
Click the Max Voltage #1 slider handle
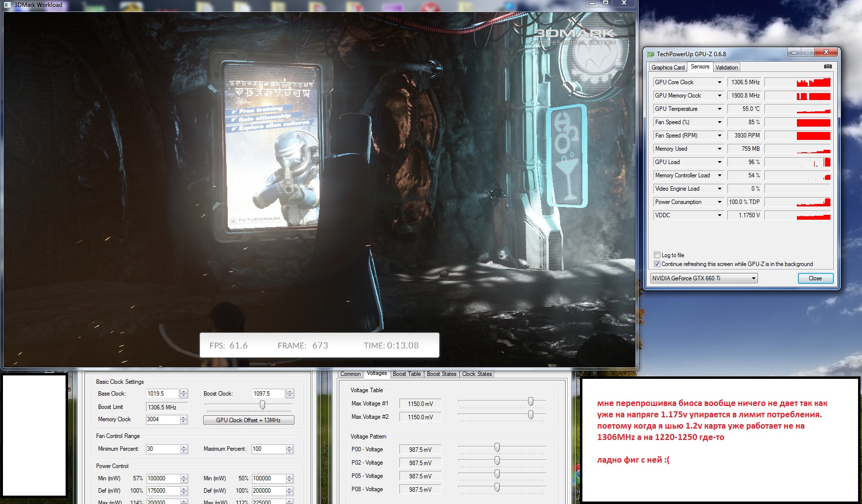pyautogui.click(x=531, y=402)
